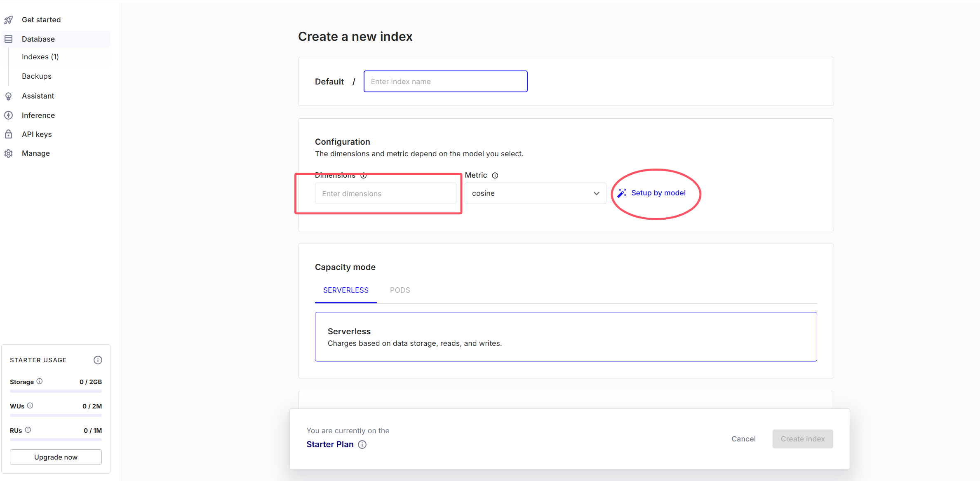
Task: Go to Inference section
Action: pos(38,115)
